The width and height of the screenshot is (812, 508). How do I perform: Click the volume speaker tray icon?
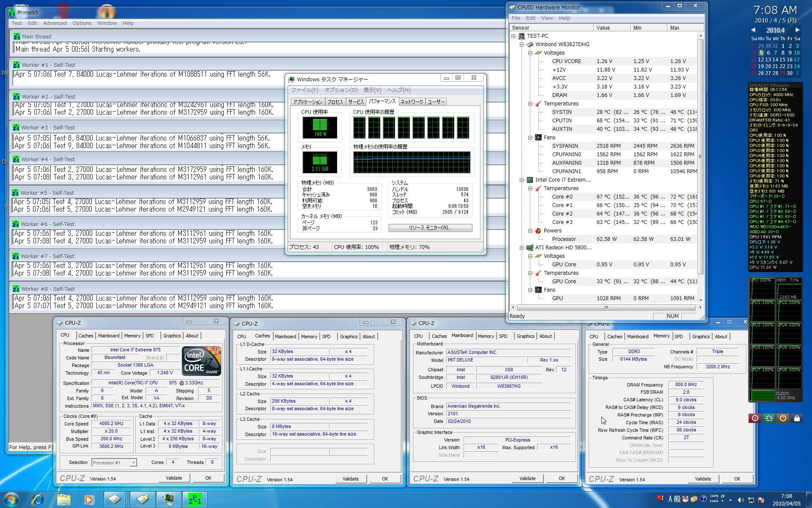(x=741, y=500)
